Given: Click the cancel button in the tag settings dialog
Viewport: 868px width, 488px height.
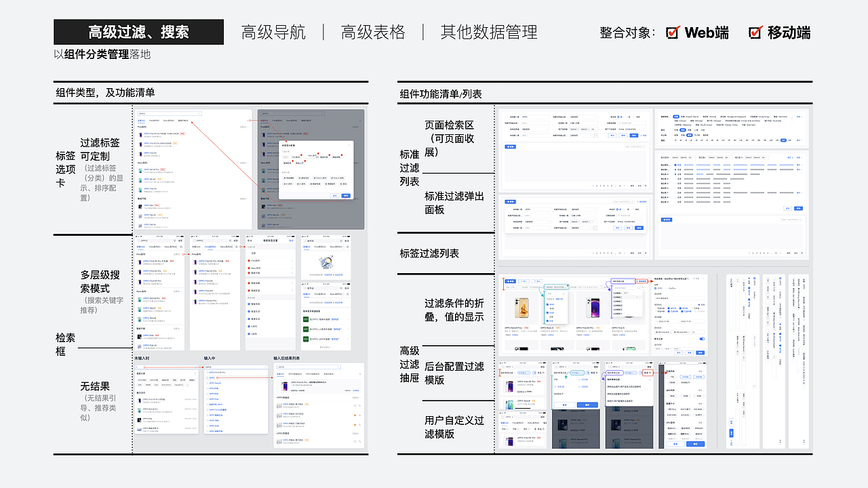Looking at the screenshot, I should [334, 195].
